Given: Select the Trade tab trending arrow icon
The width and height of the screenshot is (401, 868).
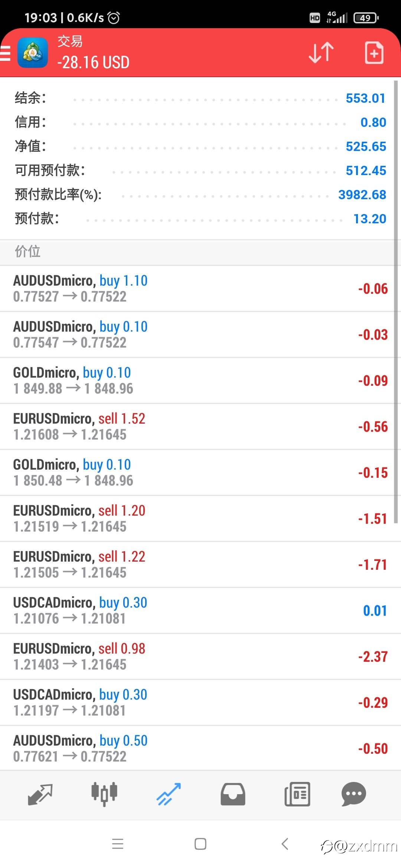Looking at the screenshot, I should click(x=169, y=794).
